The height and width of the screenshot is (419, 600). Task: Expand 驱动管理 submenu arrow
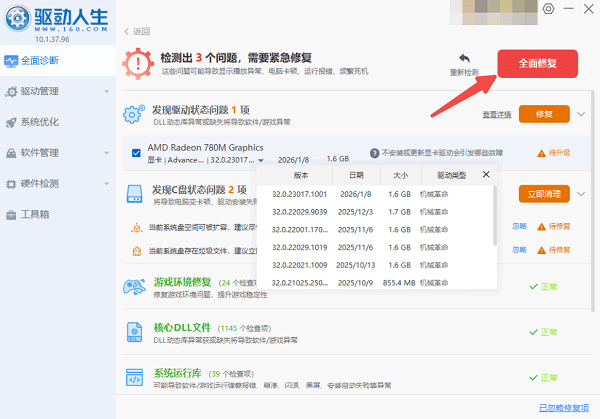[107, 91]
